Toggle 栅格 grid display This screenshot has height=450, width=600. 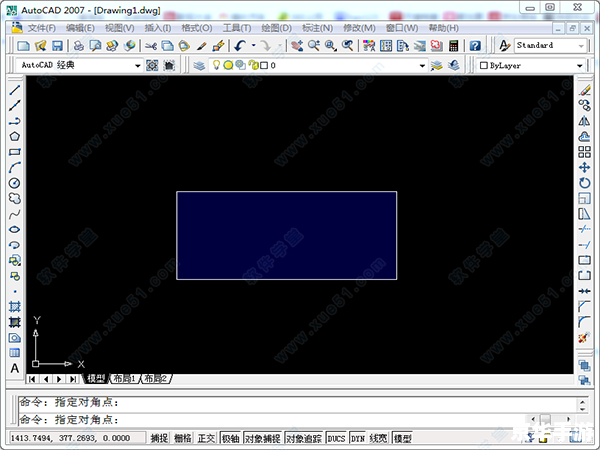[x=183, y=438]
